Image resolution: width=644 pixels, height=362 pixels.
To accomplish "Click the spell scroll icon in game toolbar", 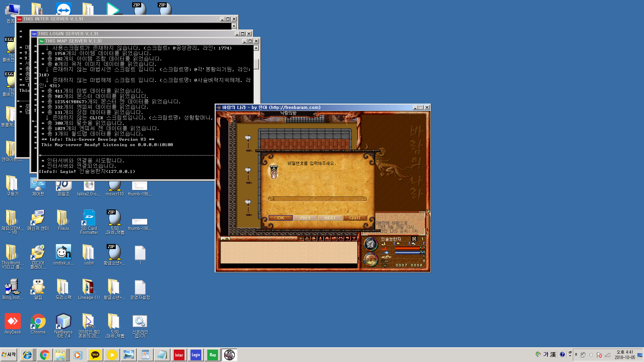I will (x=314, y=239).
